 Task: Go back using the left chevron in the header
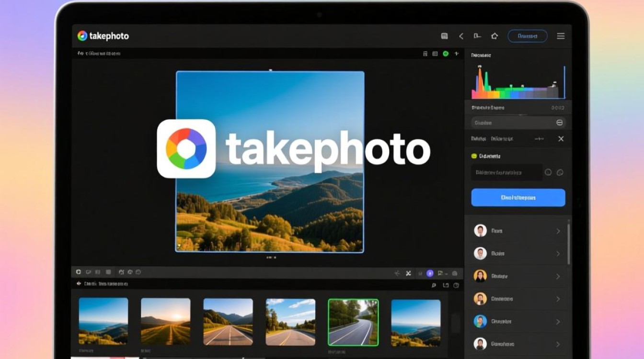[x=461, y=36]
